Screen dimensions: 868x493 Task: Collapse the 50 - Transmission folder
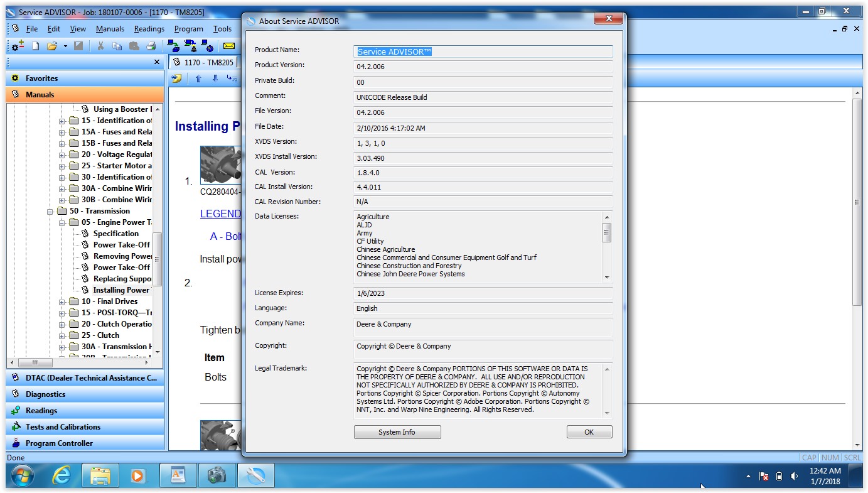point(50,211)
